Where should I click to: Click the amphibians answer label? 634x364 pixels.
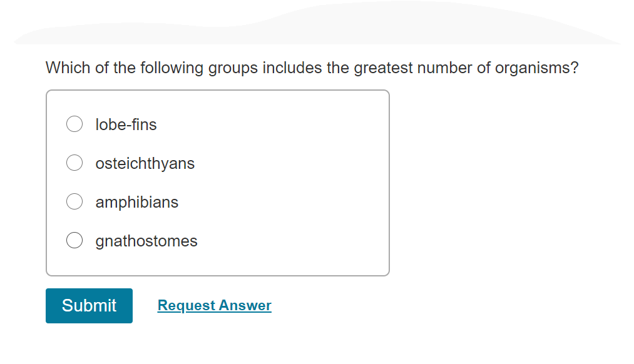(136, 202)
